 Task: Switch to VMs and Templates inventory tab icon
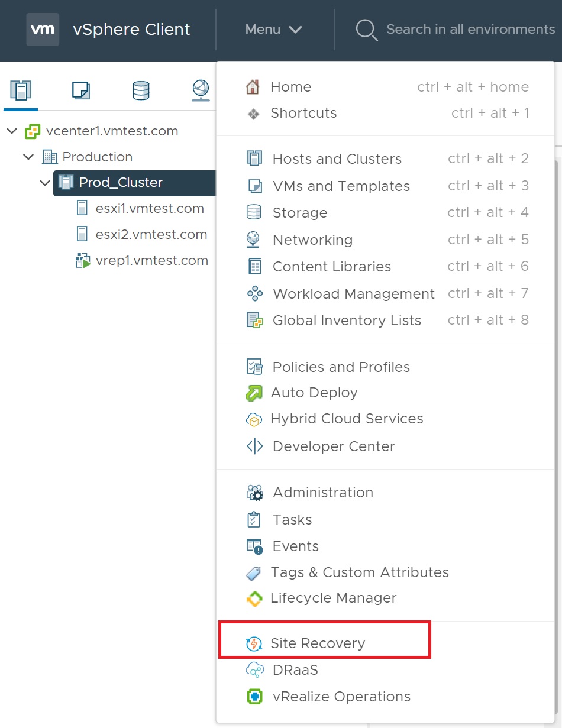click(80, 90)
